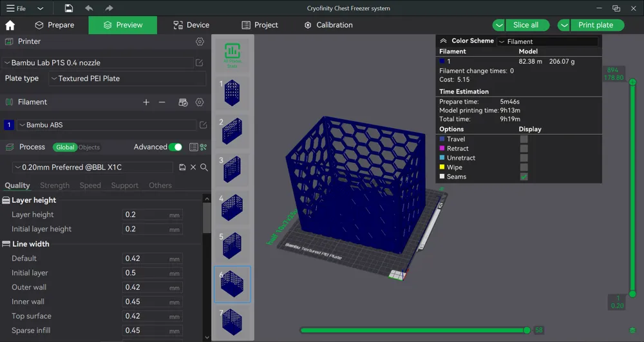Add a filament with plus icon
The image size is (644, 342).
[x=146, y=102]
